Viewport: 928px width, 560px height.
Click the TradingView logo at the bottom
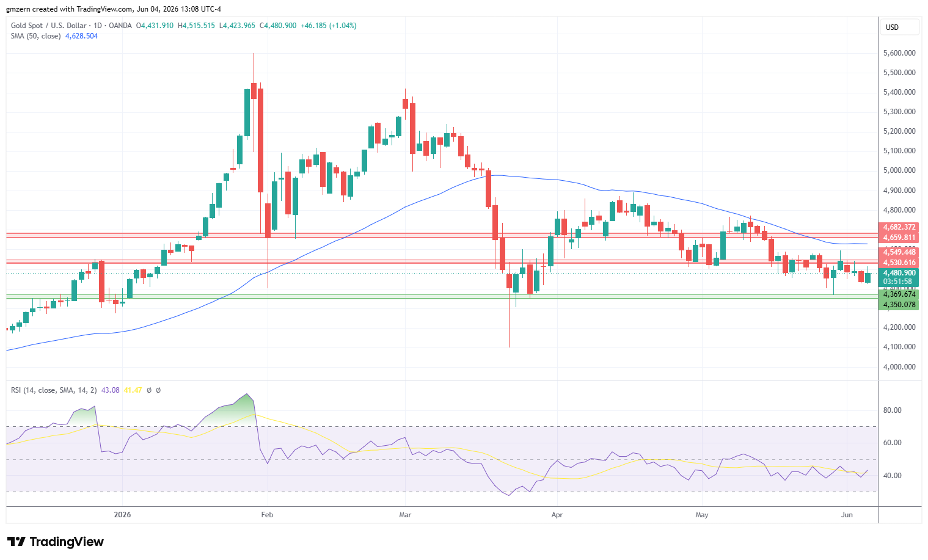[x=56, y=542]
